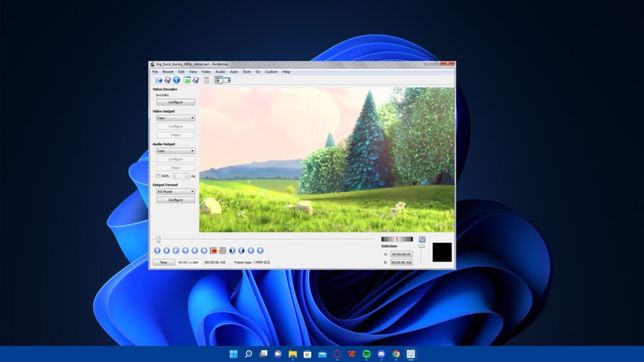Set selection marker B icon
Image resolution: width=644 pixels, height=362 pixels.
223,250
